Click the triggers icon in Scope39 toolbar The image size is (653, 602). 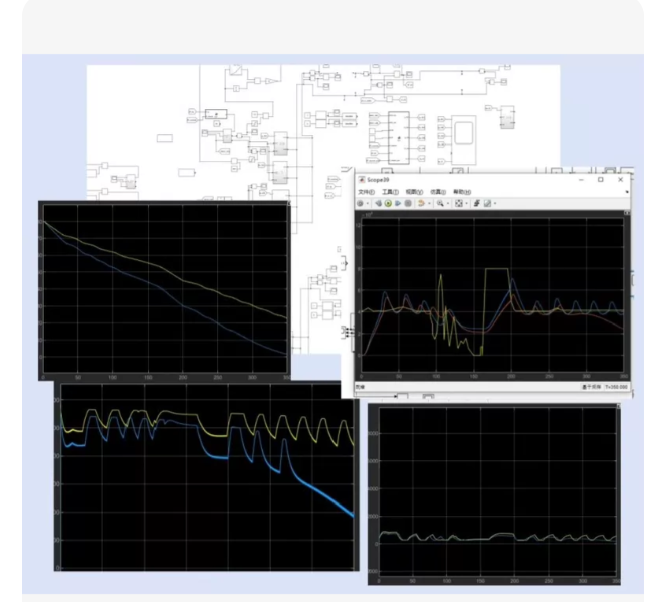[477, 203]
